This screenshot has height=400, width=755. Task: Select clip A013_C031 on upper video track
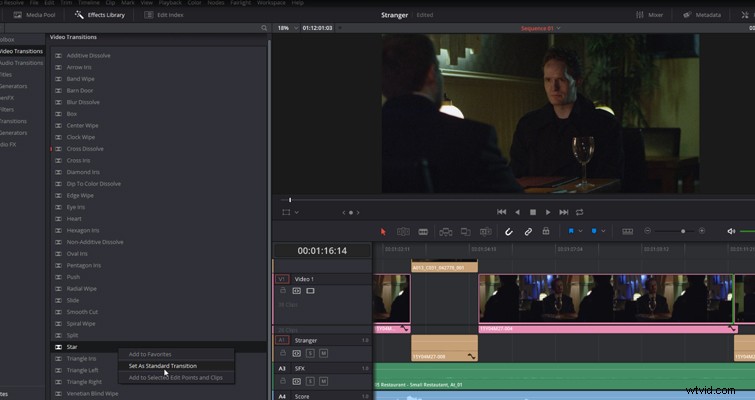click(444, 267)
